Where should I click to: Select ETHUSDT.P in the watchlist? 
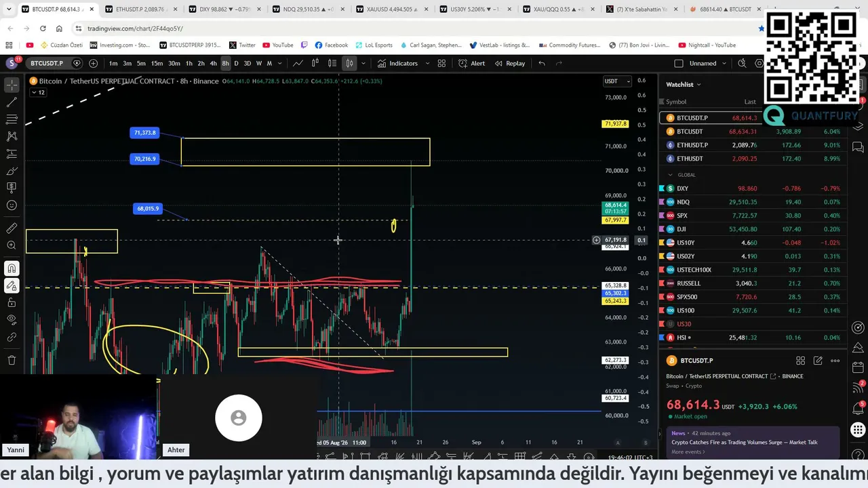pos(753,145)
